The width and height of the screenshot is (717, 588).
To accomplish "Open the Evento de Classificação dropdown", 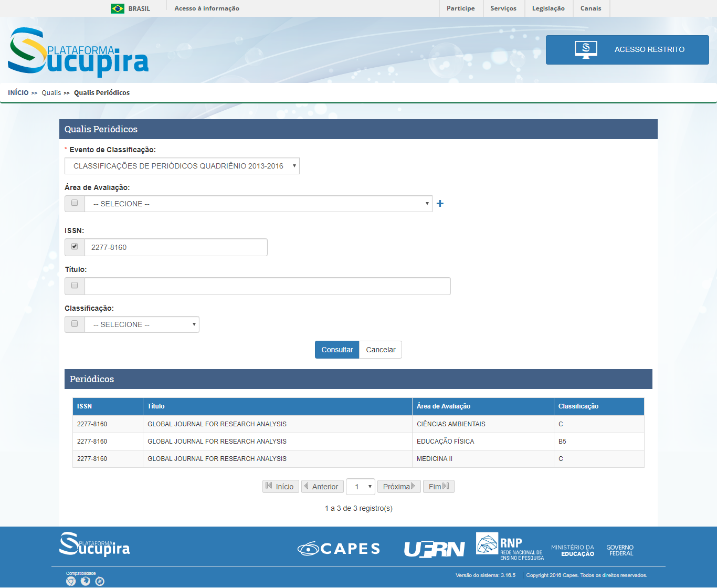I will click(182, 166).
